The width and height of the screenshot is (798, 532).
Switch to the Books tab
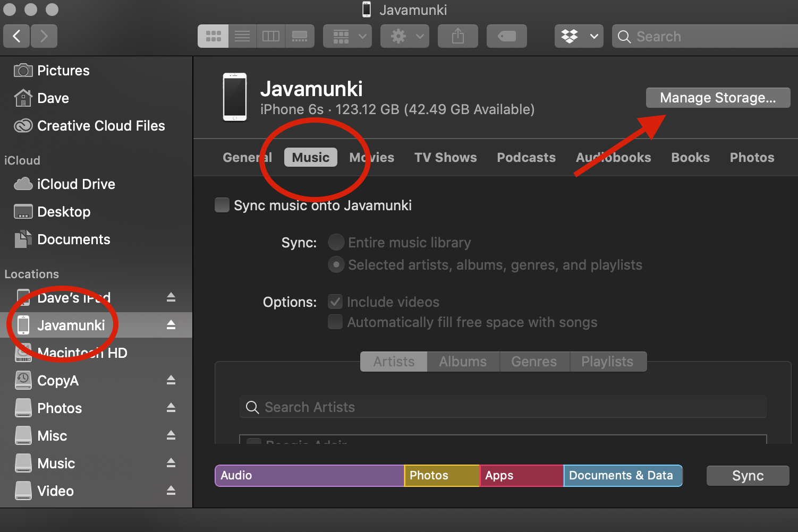pyautogui.click(x=691, y=157)
